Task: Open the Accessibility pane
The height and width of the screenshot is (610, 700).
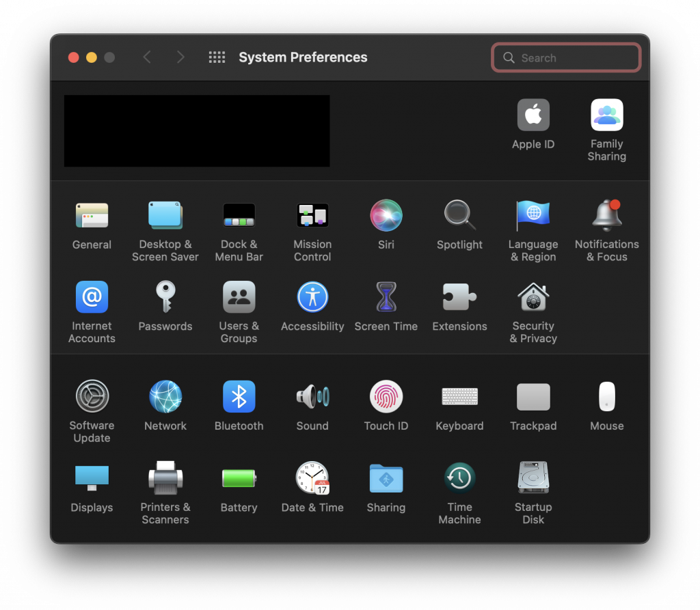Action: (312, 297)
